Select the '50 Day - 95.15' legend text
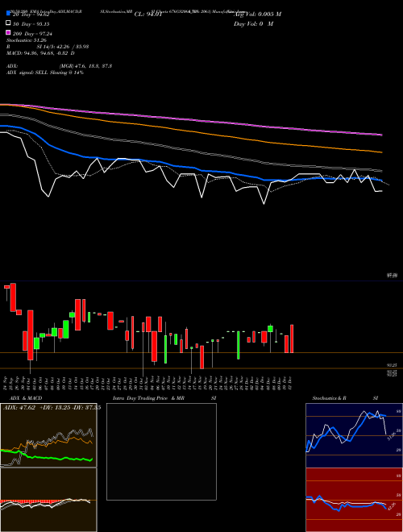Image resolution: width=403 pixels, height=532 pixels. (x=31, y=23)
